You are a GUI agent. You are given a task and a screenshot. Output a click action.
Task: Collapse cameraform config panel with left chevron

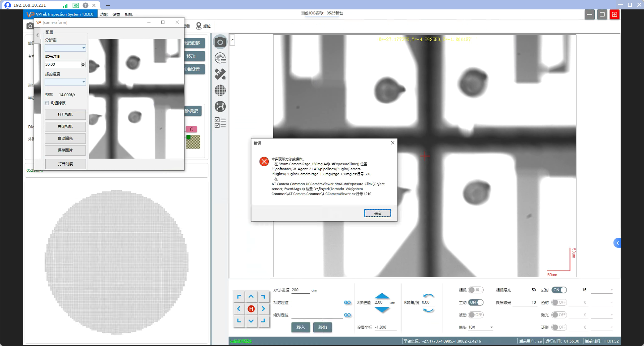pos(37,35)
